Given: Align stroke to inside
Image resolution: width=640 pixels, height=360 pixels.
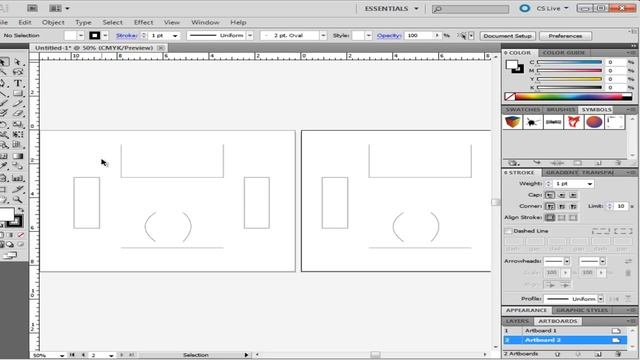Looking at the screenshot, I should pos(562,218).
